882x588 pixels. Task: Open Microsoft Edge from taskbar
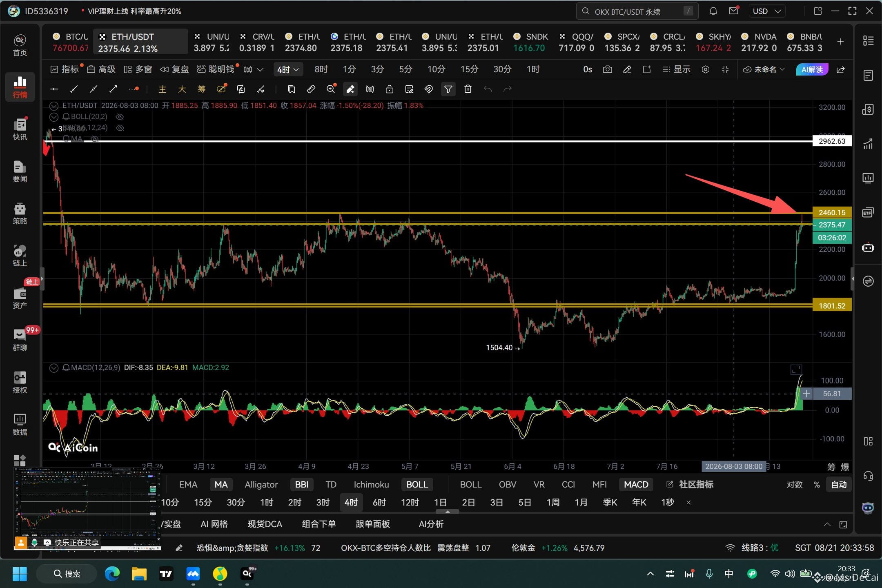112,574
